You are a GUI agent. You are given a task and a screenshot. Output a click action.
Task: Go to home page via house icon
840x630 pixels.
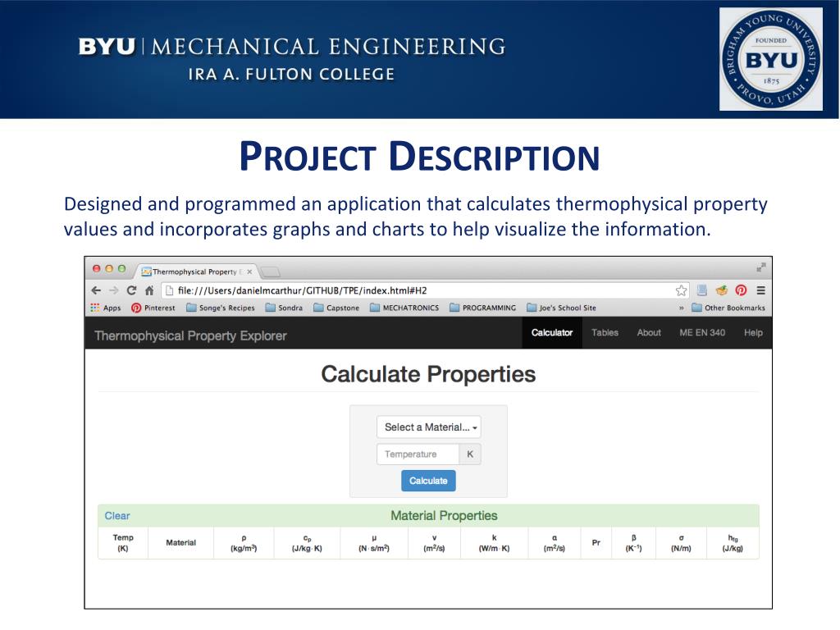pos(149,290)
